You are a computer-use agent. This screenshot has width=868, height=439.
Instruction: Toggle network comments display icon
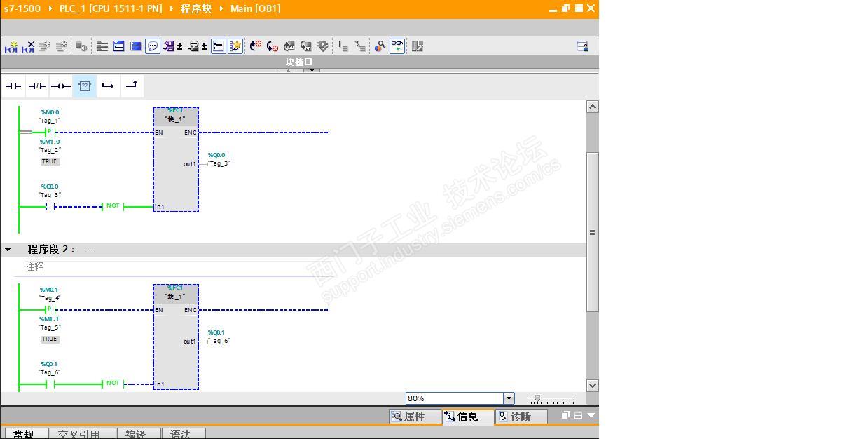click(x=219, y=46)
